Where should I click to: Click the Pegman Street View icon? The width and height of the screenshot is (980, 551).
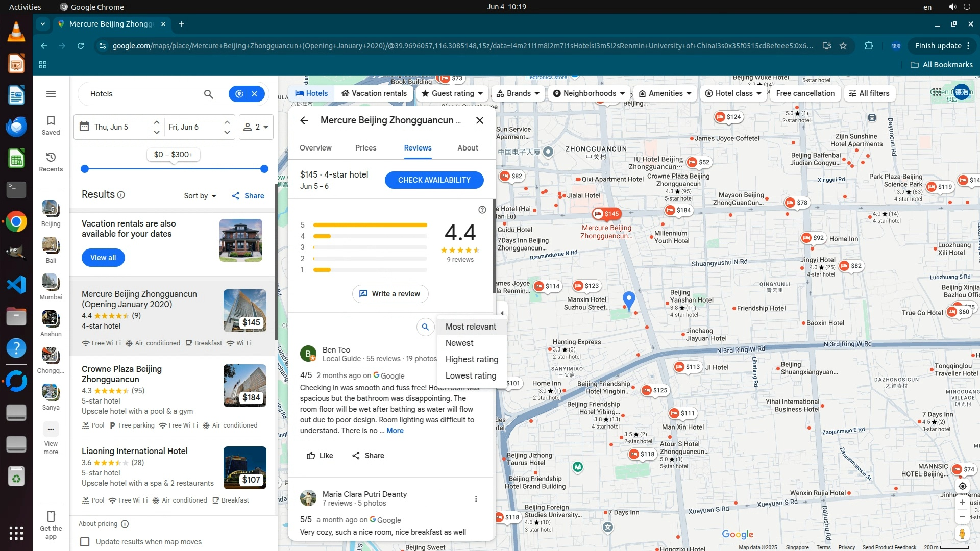pyautogui.click(x=962, y=534)
